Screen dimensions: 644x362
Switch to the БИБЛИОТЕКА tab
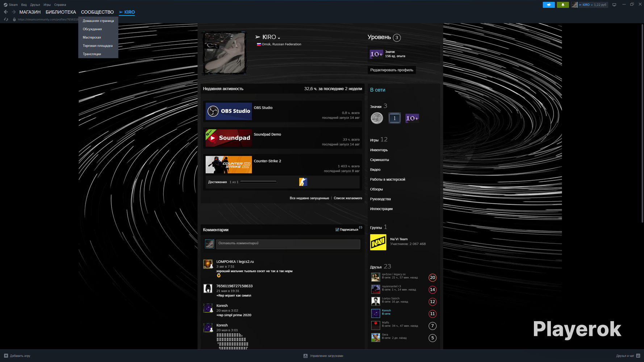click(x=61, y=12)
